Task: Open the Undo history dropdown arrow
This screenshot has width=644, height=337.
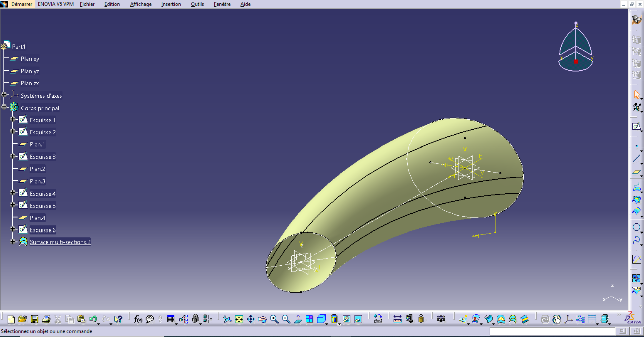Action: 98,324
